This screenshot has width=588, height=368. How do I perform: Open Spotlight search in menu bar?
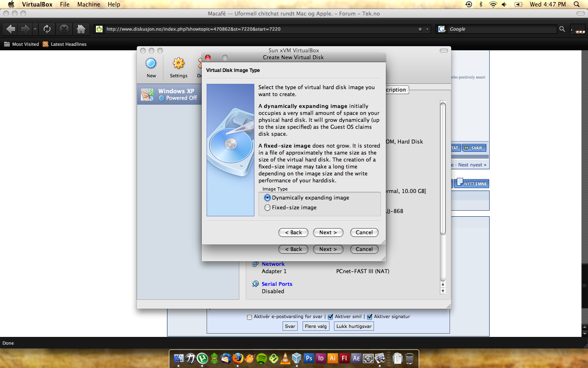[x=577, y=4]
